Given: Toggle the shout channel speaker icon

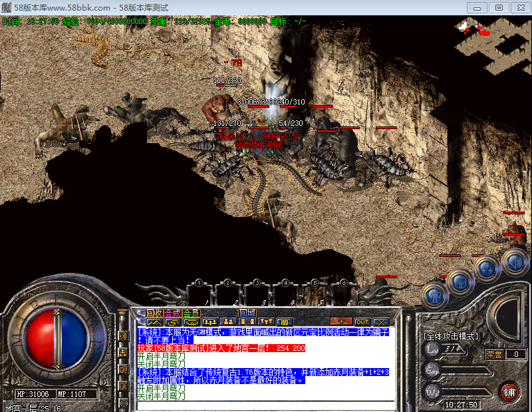Looking at the screenshot, I should [x=123, y=336].
